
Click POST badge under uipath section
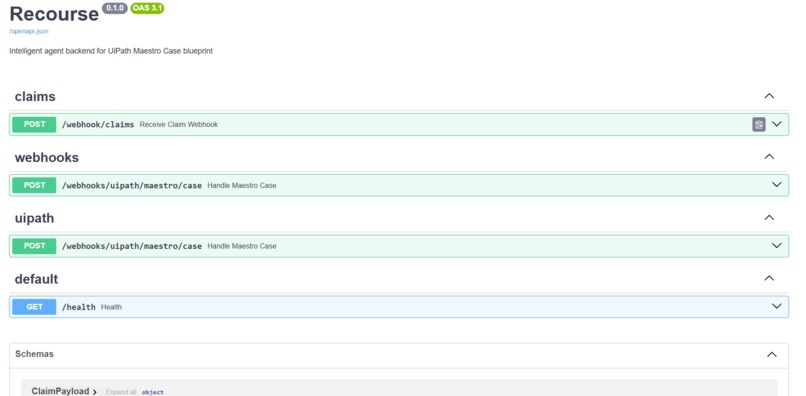click(34, 246)
